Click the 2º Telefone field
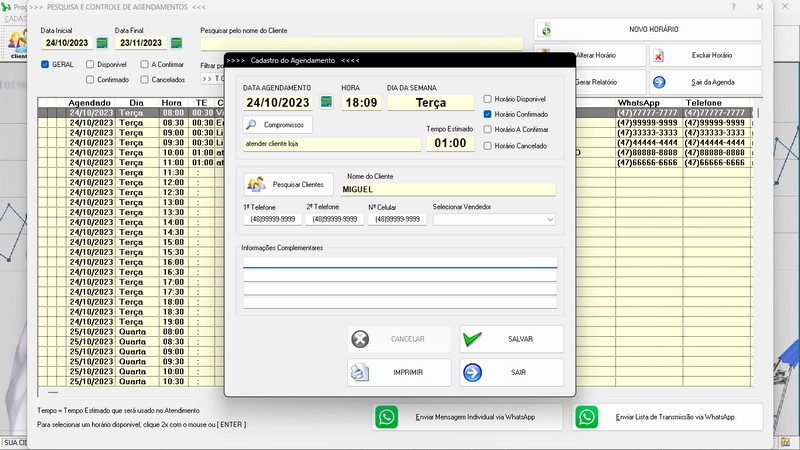 pyautogui.click(x=335, y=219)
